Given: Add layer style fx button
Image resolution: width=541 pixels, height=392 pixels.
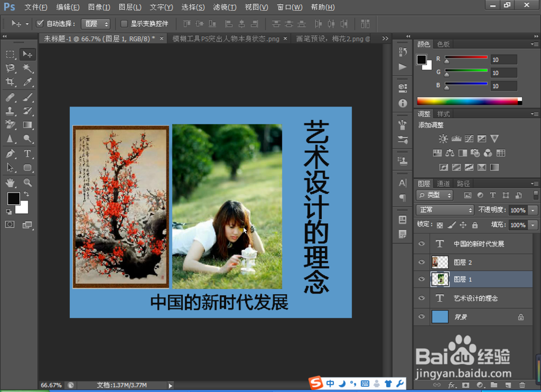Looking at the screenshot, I should coord(451,385).
